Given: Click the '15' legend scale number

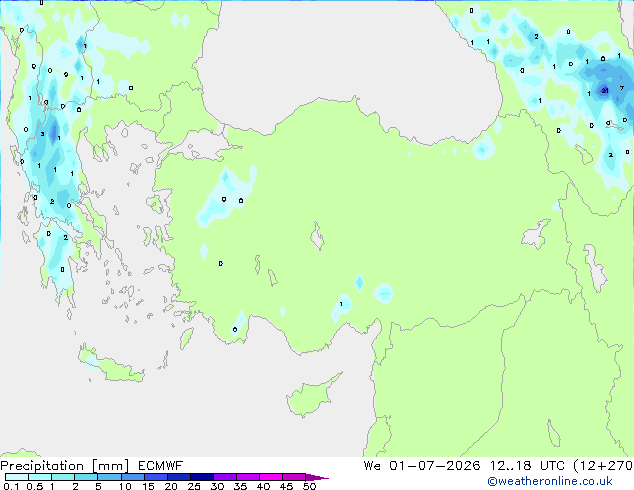Looking at the screenshot, I should coord(148,486).
